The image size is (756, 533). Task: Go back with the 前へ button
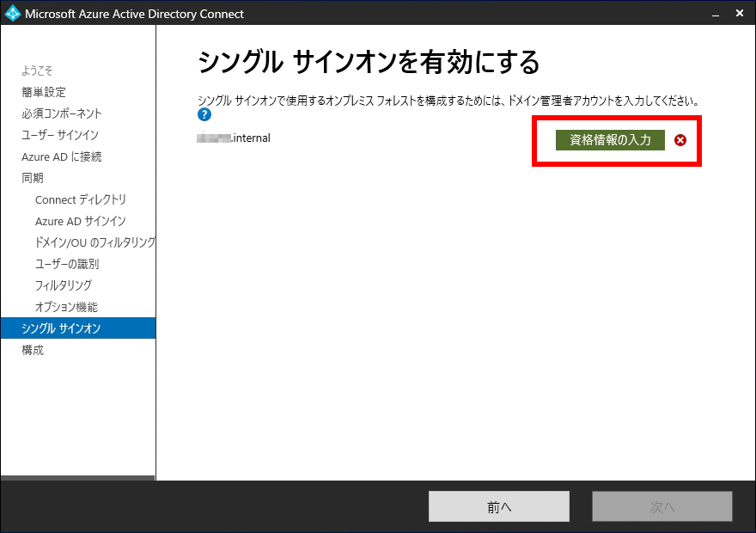pos(499,506)
